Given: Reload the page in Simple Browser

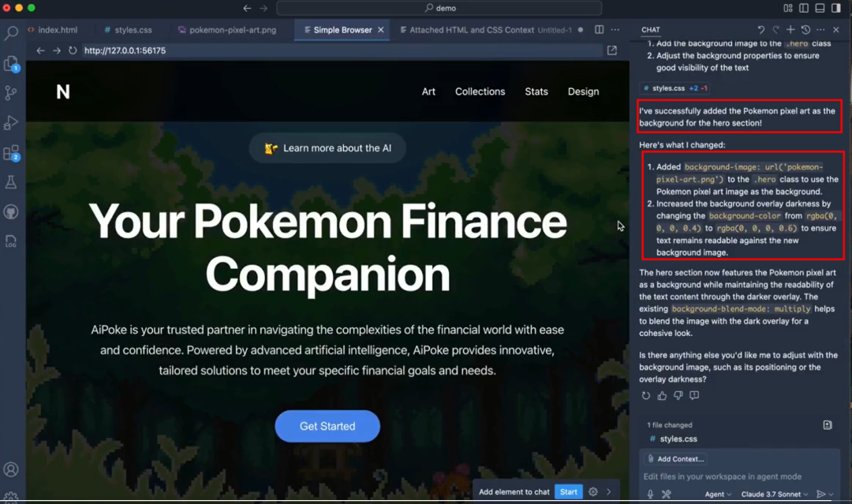Looking at the screenshot, I should (72, 49).
